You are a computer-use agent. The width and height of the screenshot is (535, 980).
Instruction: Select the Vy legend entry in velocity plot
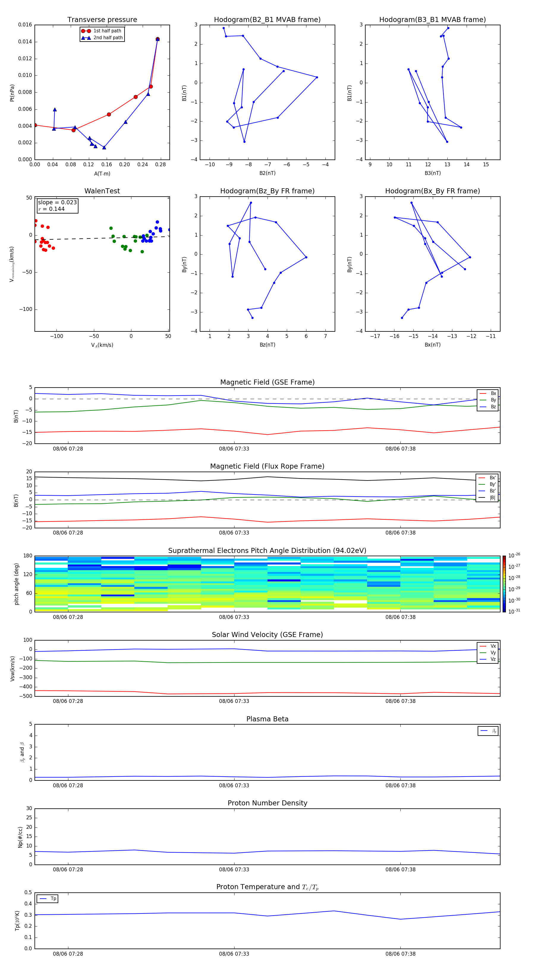point(488,653)
